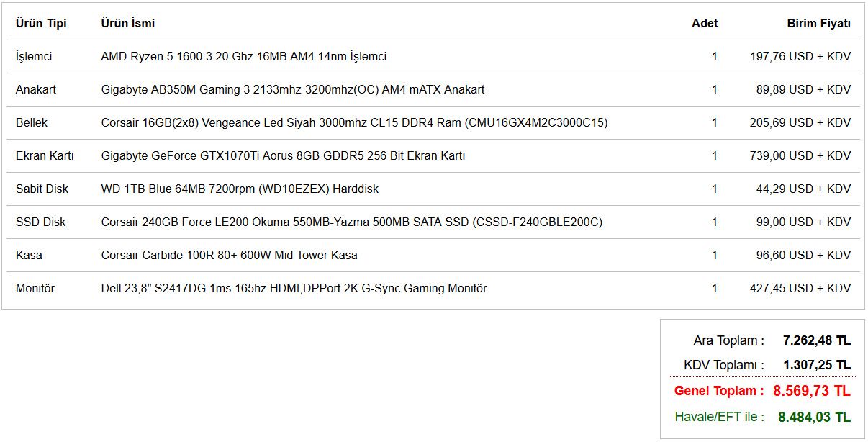Click the Adet column header

(x=705, y=23)
